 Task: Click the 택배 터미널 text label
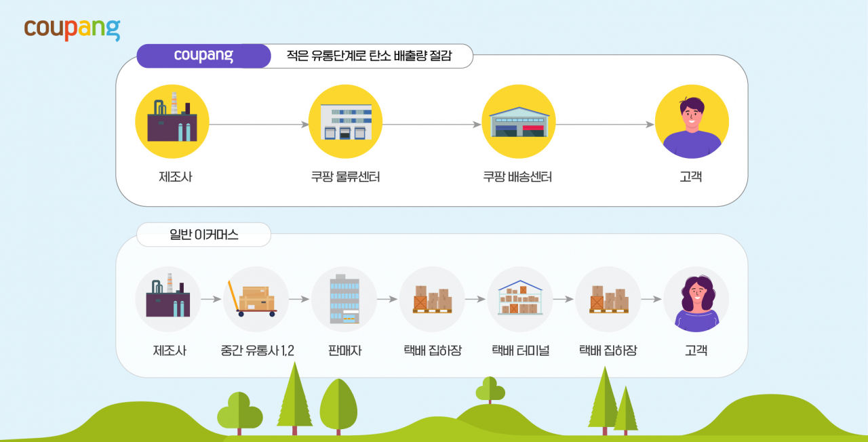(x=520, y=351)
